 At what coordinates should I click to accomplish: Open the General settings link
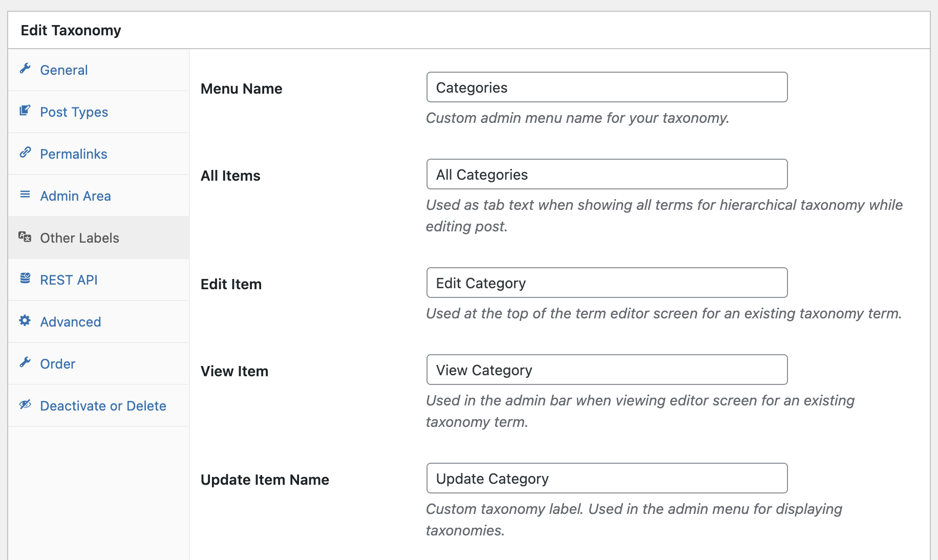pyautogui.click(x=63, y=69)
